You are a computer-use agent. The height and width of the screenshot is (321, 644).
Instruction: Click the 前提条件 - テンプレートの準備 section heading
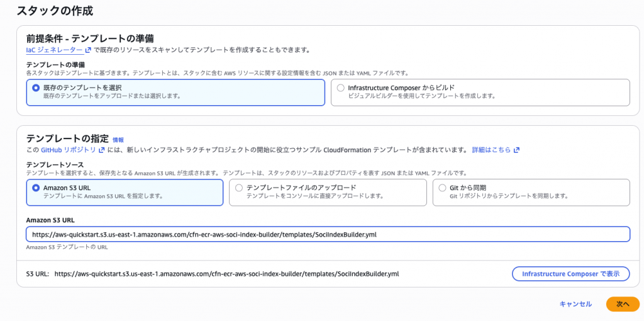(x=90, y=38)
